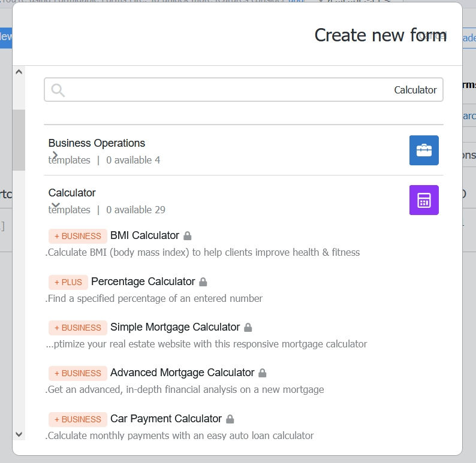
Task: Click the Business Operations briefcase icon
Action: coord(424,150)
